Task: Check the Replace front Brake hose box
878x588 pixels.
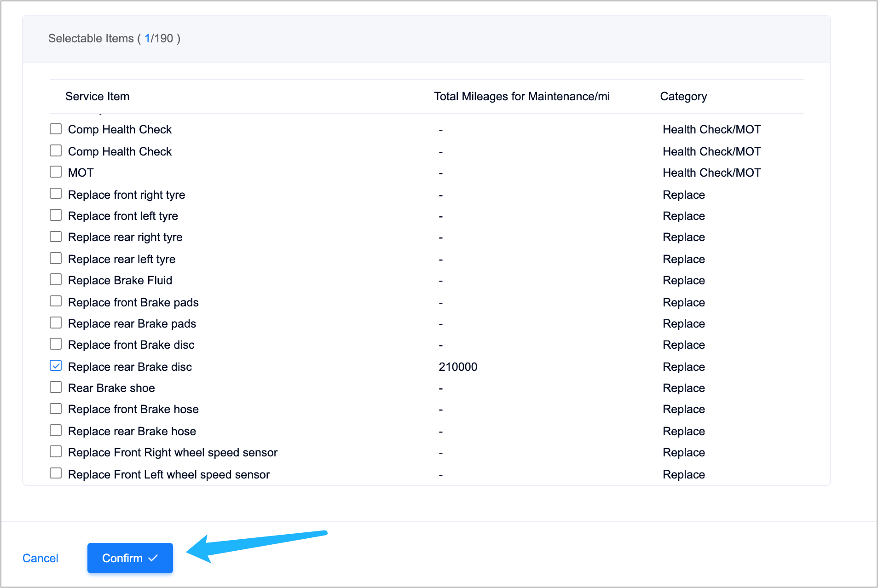Action: point(56,409)
